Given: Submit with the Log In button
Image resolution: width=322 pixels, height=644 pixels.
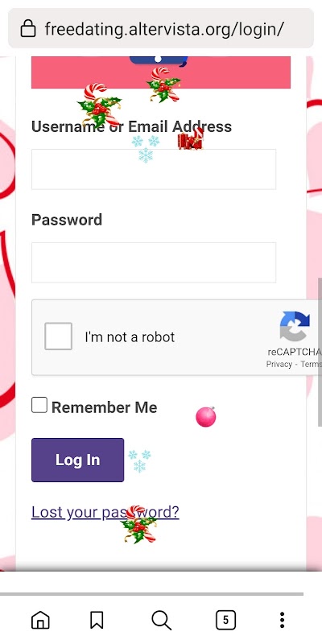Looking at the screenshot, I should [x=77, y=460].
